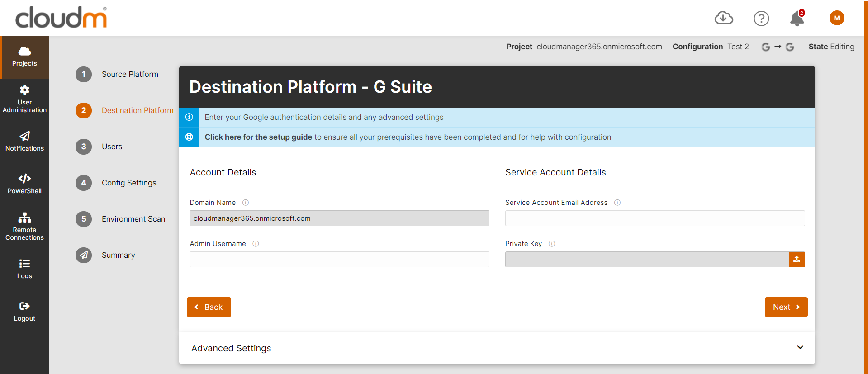Click the source Google G icon in header

tap(766, 47)
